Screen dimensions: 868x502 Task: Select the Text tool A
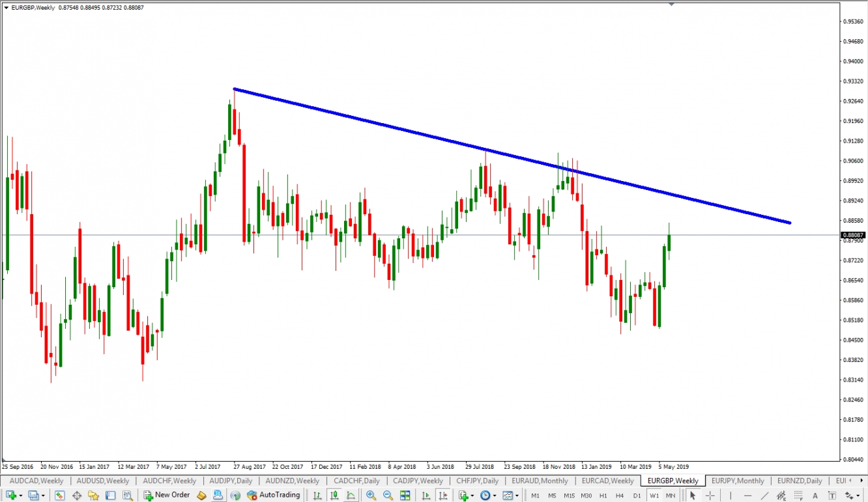click(815, 495)
